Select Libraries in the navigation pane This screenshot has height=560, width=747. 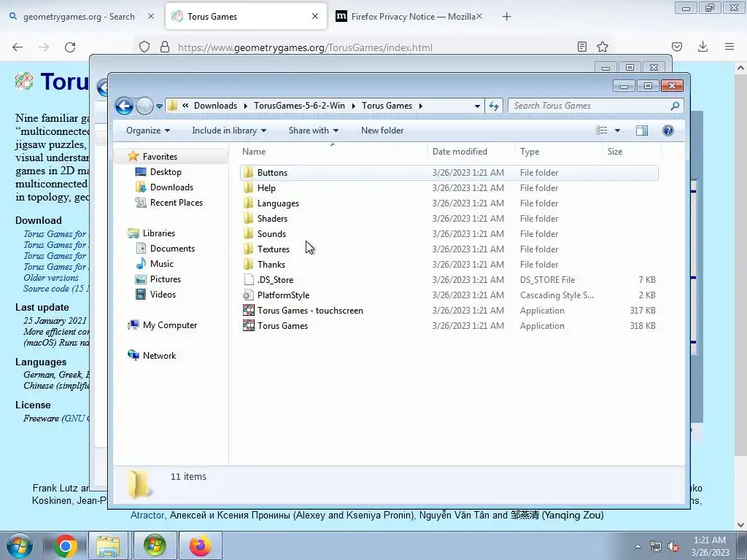click(158, 233)
